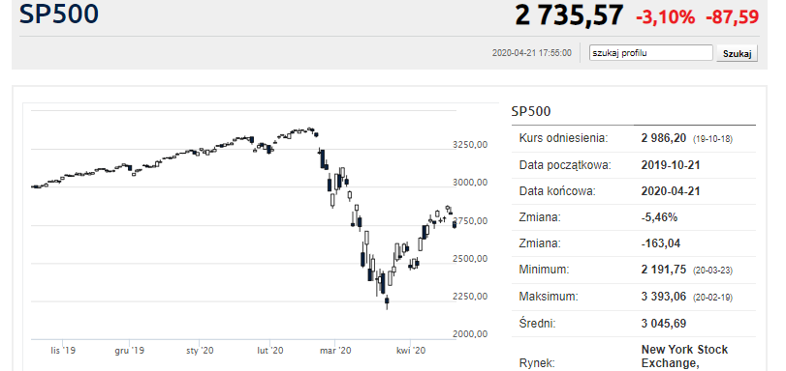Click the 'mar '20' label on the time axis
Viewport: 786px width, 371px height.
[x=335, y=350]
